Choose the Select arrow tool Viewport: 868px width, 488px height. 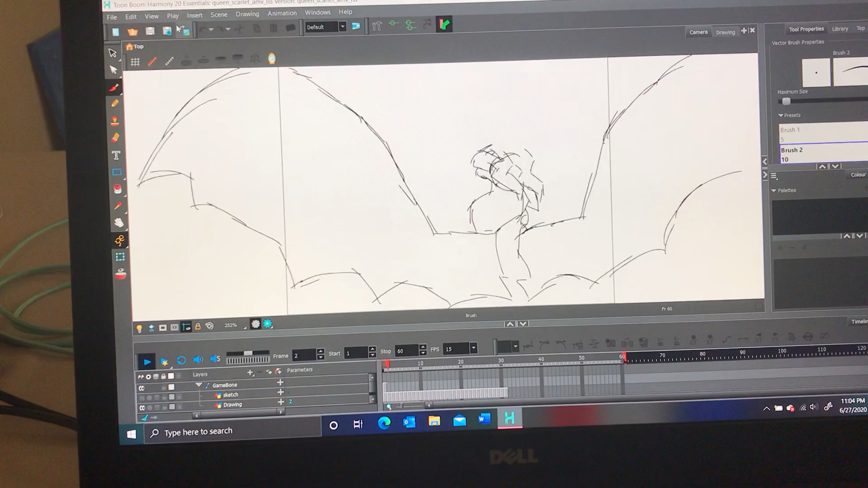(113, 53)
